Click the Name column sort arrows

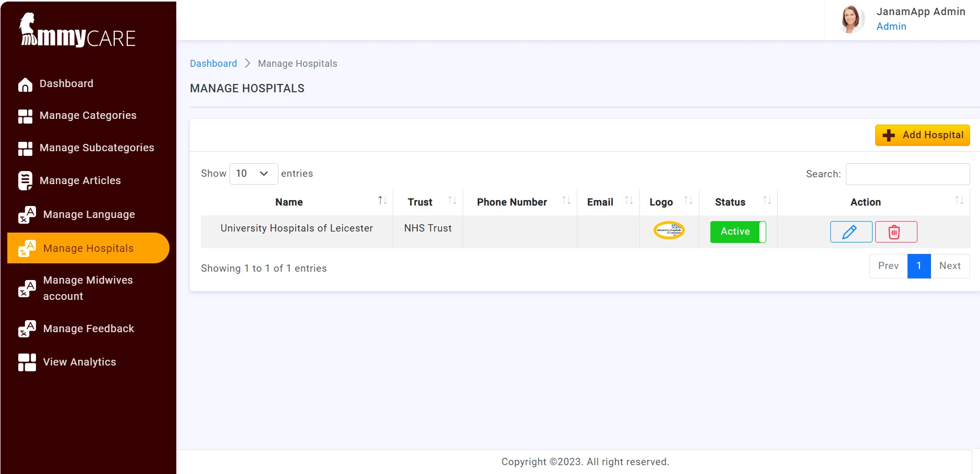[382, 200]
